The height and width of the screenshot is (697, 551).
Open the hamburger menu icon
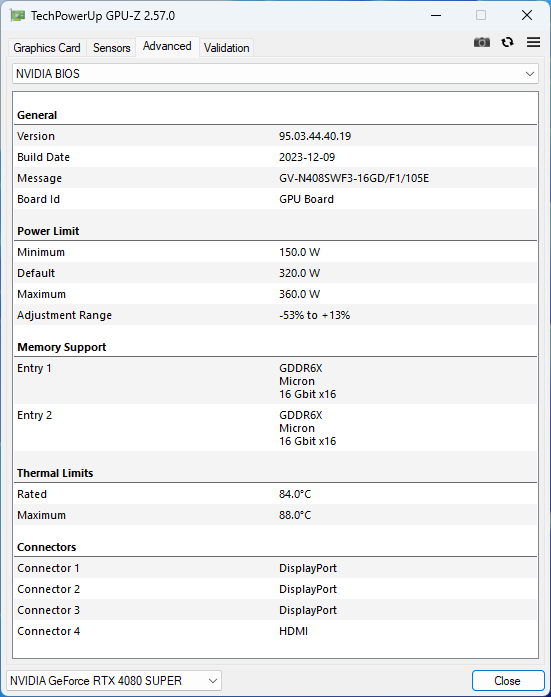533,42
